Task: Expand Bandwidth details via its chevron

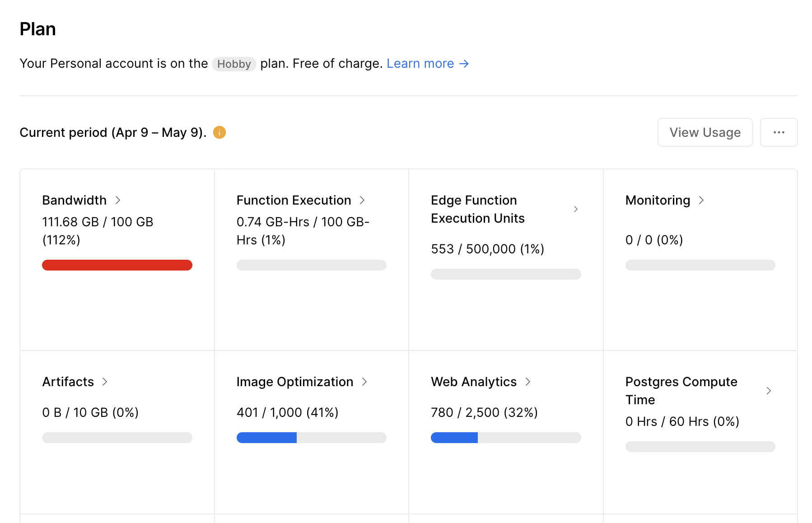Action: (x=118, y=200)
